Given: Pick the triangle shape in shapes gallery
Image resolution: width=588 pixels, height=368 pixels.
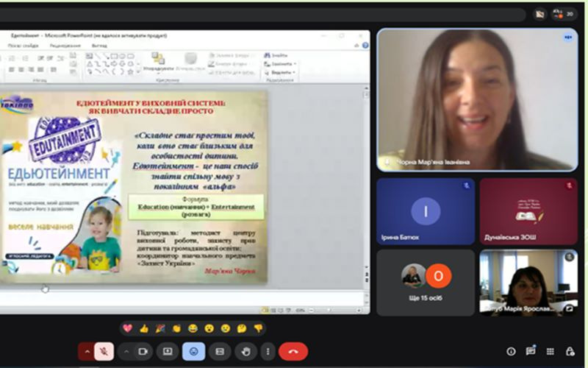Looking at the screenshot, I should pyautogui.click(x=90, y=64).
